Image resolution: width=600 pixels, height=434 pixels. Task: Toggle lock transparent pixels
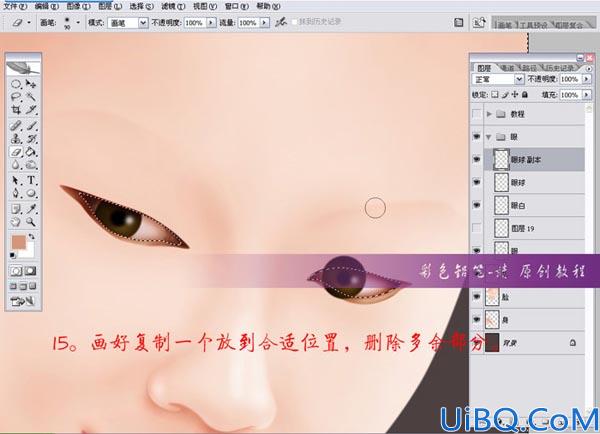495,95
